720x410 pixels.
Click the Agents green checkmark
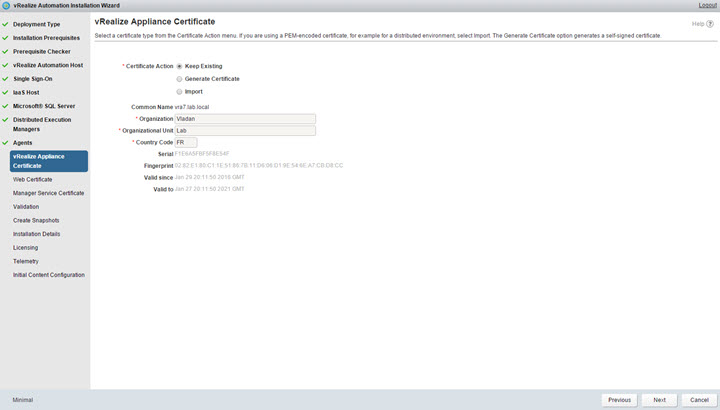click(5, 143)
